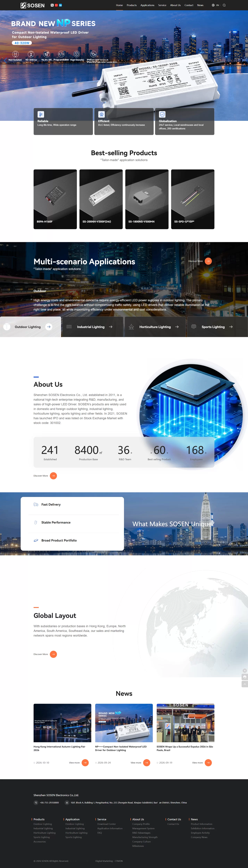The height and width of the screenshot is (868, 248).
Task: Expand the Fast Delivery item
Action: pos(72,504)
